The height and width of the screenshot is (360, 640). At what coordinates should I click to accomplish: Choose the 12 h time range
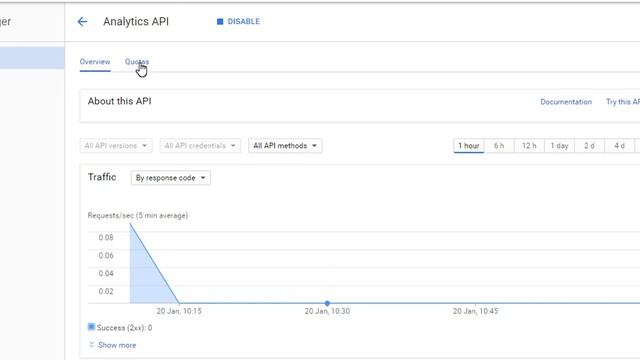click(x=529, y=146)
